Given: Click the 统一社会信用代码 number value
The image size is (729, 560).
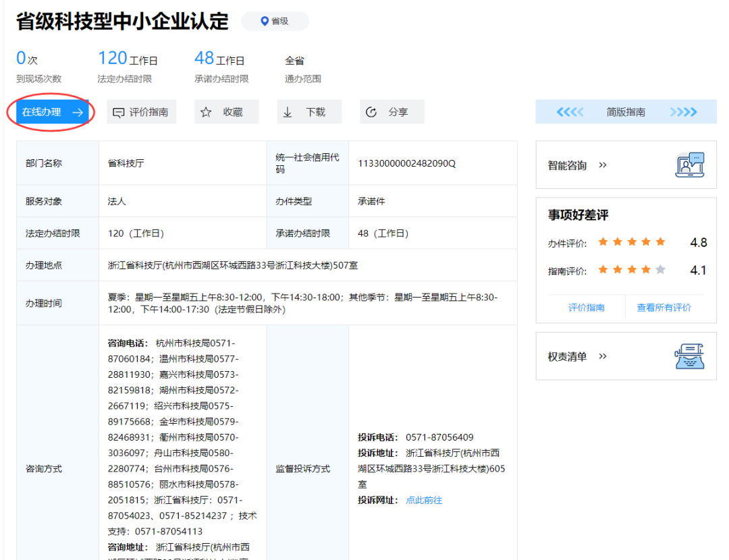Looking at the screenshot, I should (x=406, y=163).
